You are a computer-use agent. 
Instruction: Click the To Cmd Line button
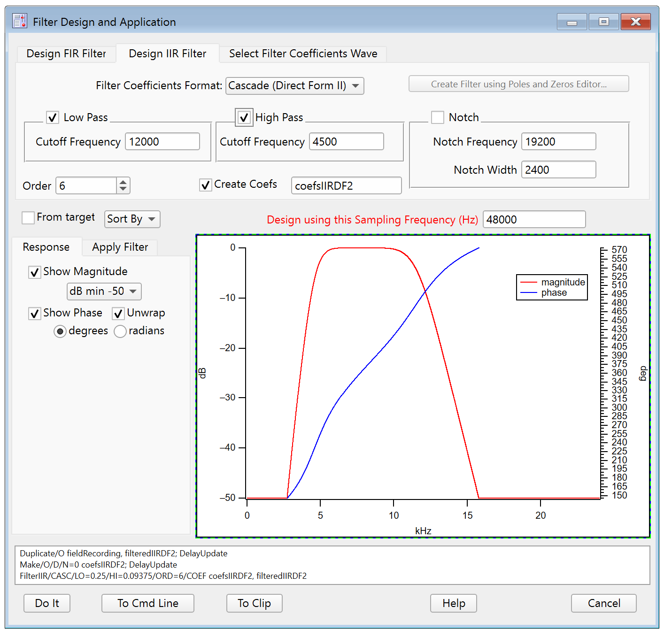point(147,603)
